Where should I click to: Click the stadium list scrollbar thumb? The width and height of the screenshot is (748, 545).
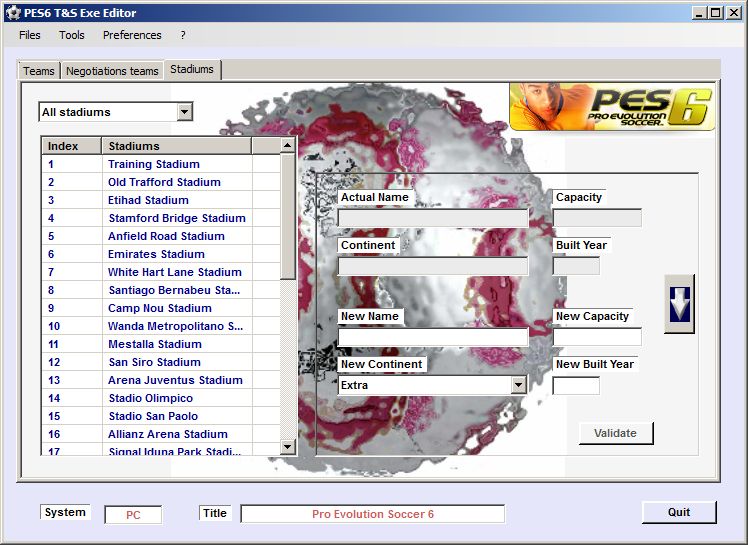pyautogui.click(x=288, y=216)
